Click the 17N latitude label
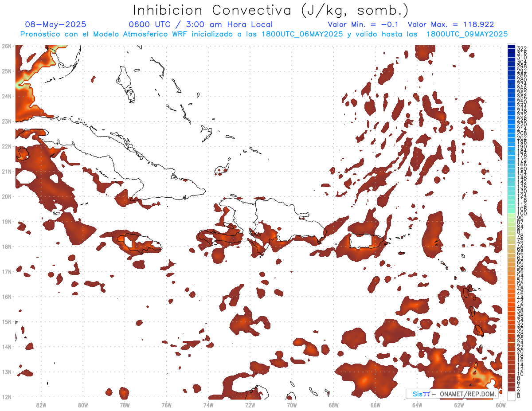Image resolution: width=532 pixels, height=411 pixels. [7, 271]
